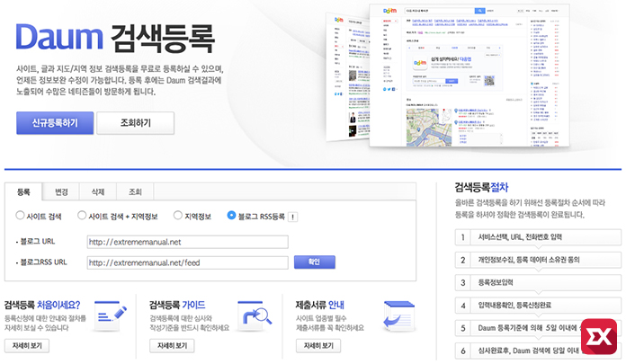Click the exclamation info icon beside 블로그 RSS등록
This screenshot has width=626, height=364.
[x=292, y=218]
